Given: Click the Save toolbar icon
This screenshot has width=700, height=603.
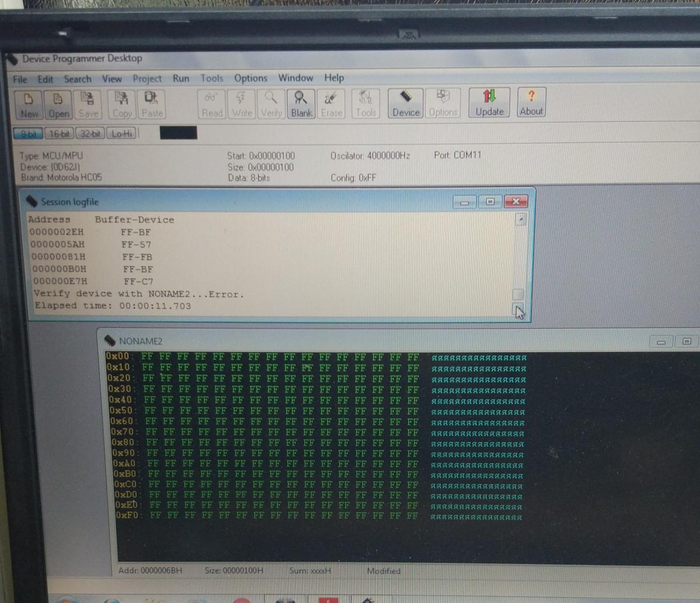Looking at the screenshot, I should point(88,105).
